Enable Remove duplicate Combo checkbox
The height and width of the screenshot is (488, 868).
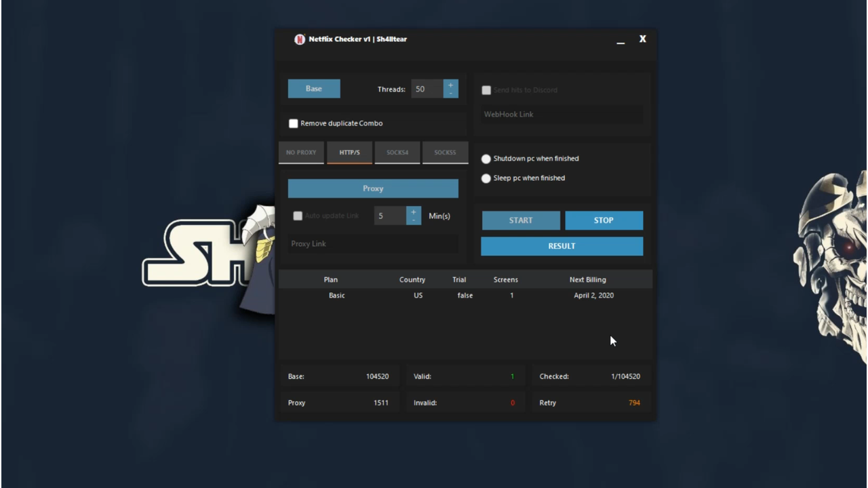pos(294,123)
